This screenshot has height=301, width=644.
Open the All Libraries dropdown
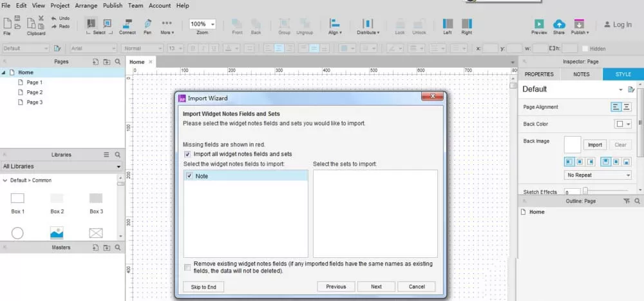point(62,166)
